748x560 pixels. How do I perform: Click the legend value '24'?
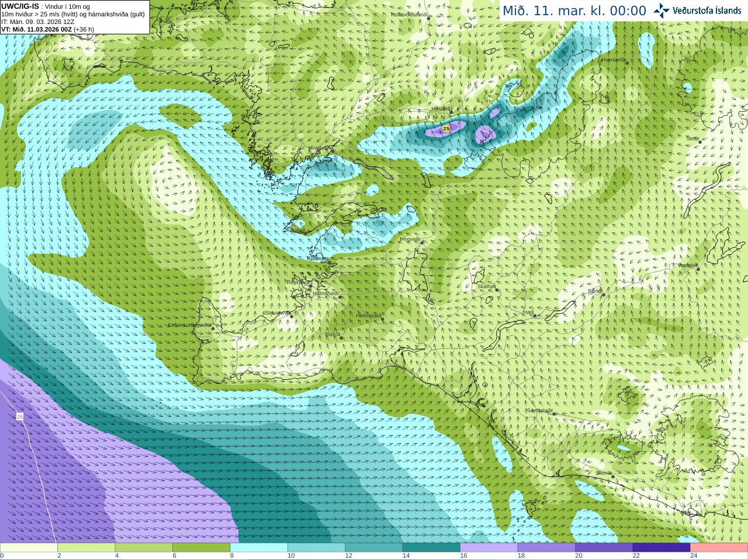click(x=694, y=556)
